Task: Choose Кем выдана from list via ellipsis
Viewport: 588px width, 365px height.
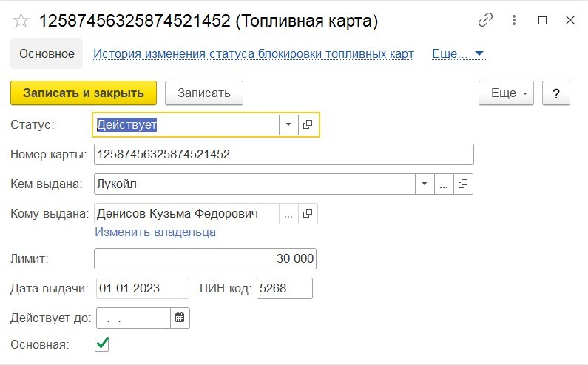Action: pos(444,184)
